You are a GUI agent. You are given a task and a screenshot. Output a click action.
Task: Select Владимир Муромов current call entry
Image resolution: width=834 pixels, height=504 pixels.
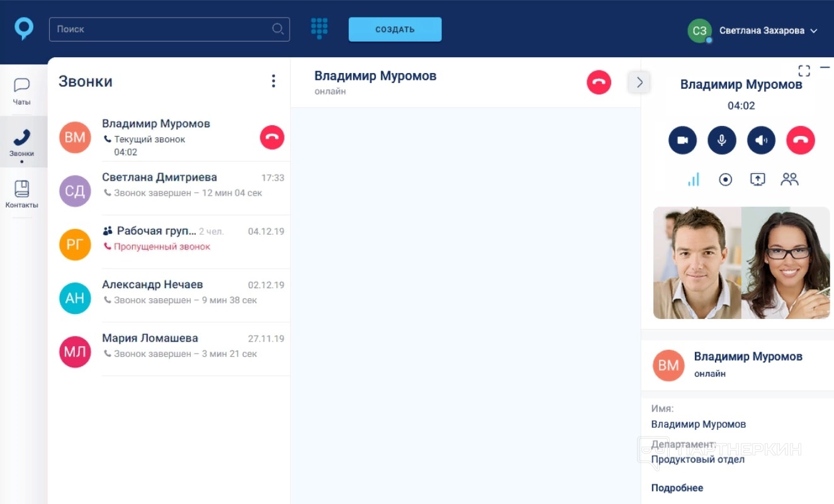(x=169, y=137)
